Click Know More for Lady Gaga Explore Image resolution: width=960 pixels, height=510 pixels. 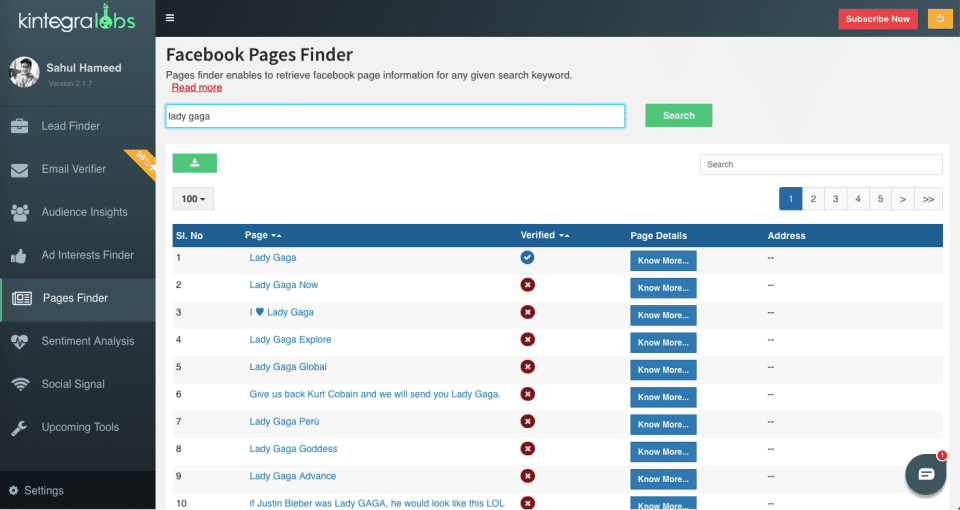click(663, 343)
